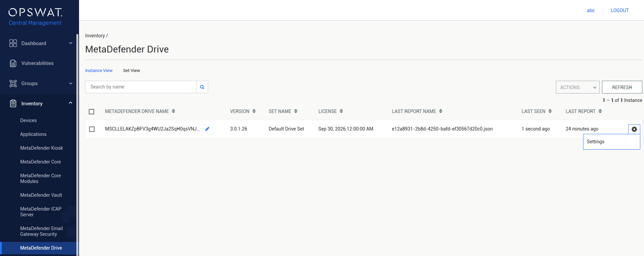Click the drive name MSCLLELAKZpBFV3g4WU2Ja2SqH0qsVNJ
The image size is (644, 256).
(152, 129)
